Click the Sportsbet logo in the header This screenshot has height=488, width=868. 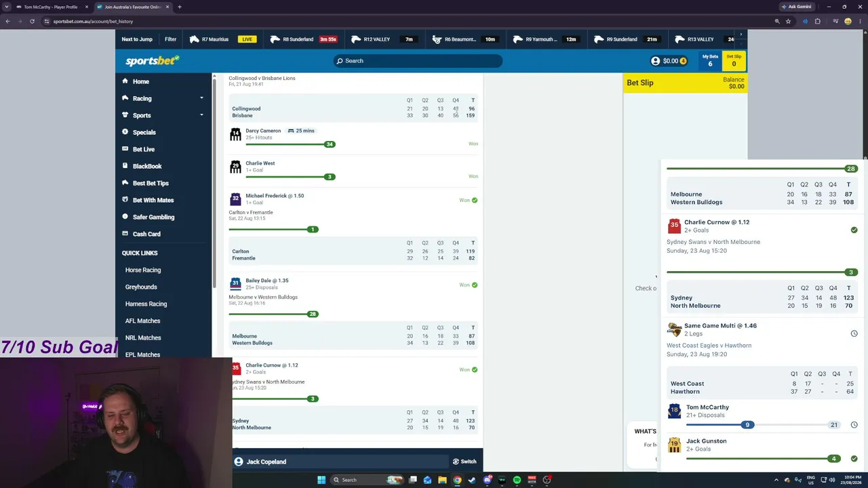(x=152, y=61)
